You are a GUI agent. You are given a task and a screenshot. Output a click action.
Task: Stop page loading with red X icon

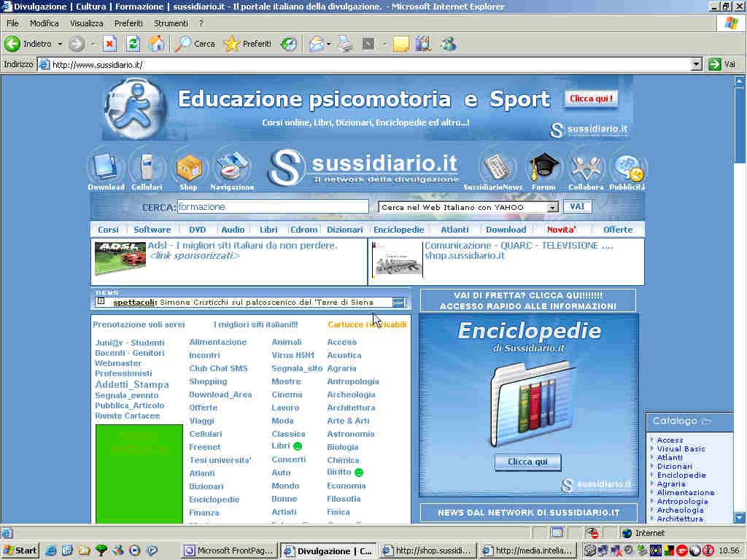tap(110, 44)
